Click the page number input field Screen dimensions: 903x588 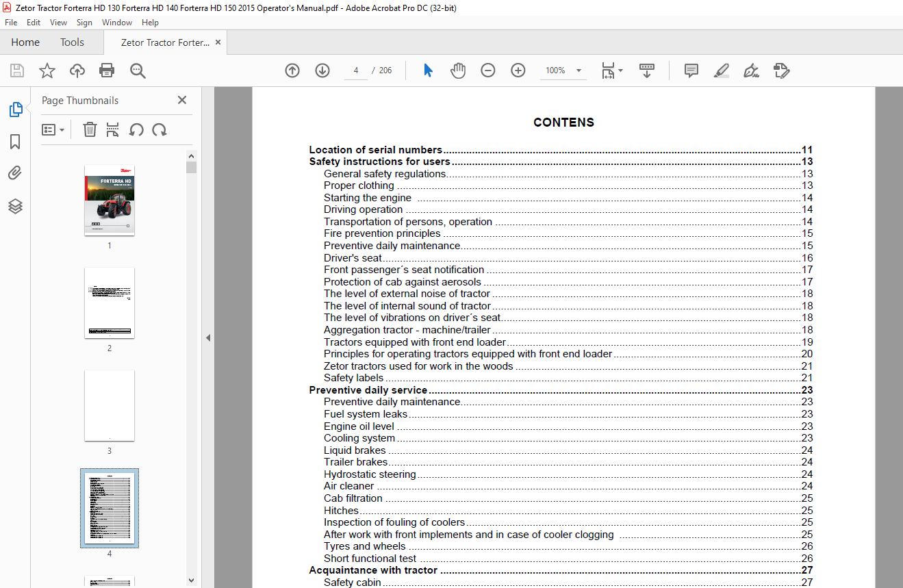point(356,71)
